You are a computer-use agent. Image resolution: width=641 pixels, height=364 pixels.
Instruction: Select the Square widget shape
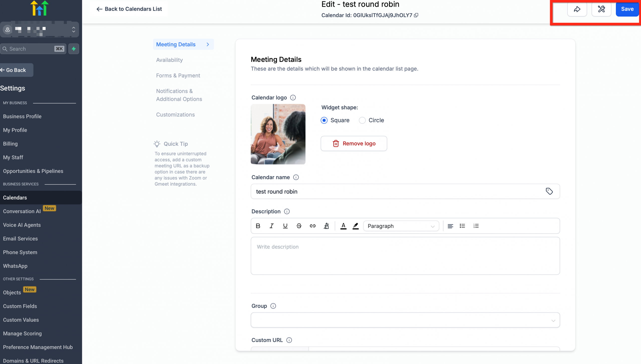[324, 120]
